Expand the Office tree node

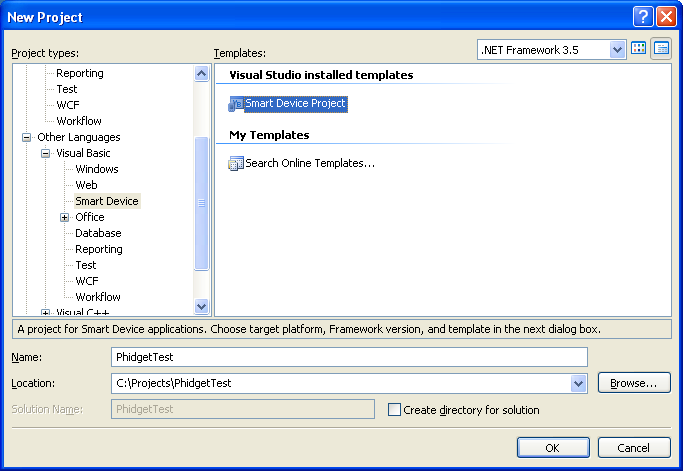point(65,218)
